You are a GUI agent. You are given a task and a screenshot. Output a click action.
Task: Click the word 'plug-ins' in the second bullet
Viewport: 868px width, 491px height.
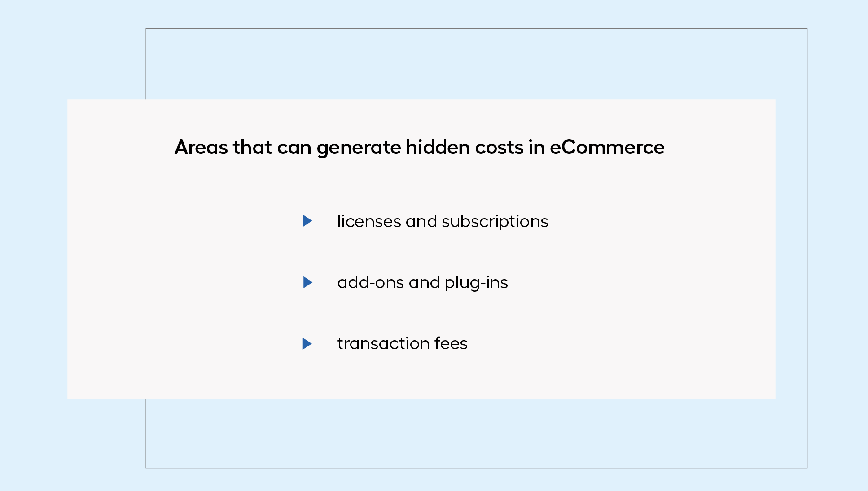click(x=476, y=283)
